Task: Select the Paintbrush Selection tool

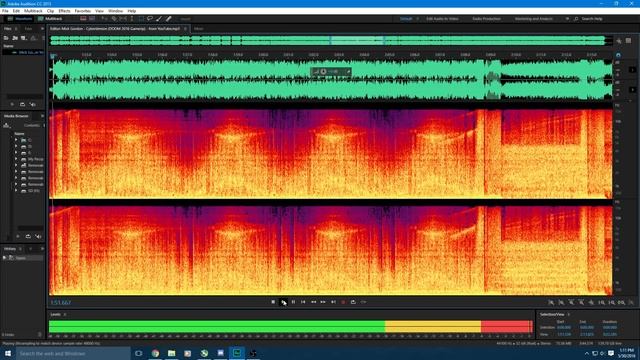Action: 159,19
